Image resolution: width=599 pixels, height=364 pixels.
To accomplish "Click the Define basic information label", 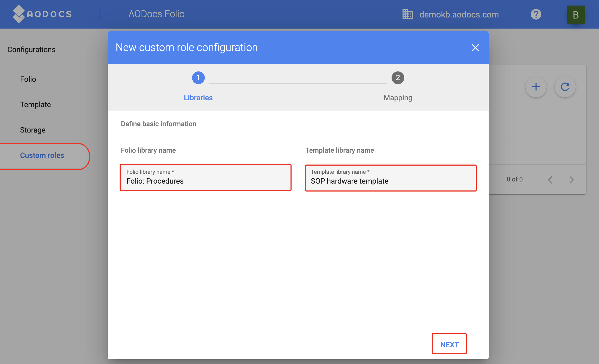I will click(x=158, y=124).
